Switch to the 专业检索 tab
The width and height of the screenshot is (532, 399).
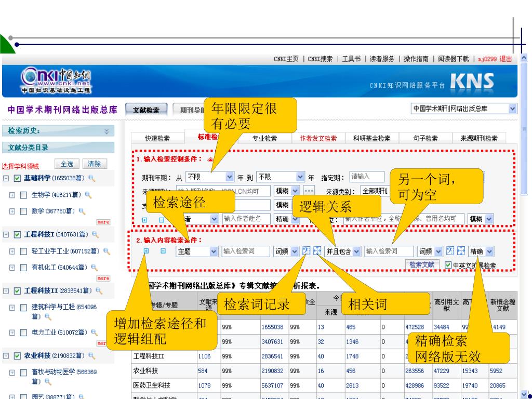pos(264,138)
